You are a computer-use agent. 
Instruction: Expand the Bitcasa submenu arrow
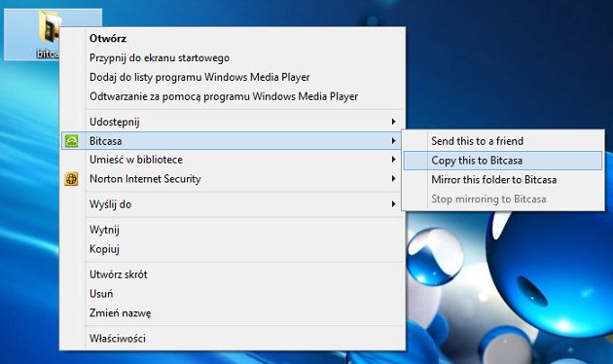tap(394, 141)
